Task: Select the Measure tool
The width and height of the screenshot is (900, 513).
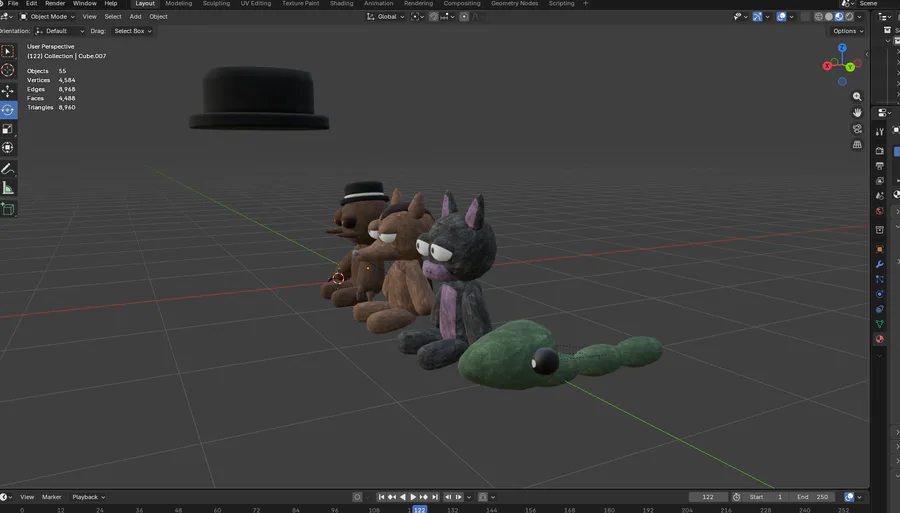Action: [x=8, y=188]
